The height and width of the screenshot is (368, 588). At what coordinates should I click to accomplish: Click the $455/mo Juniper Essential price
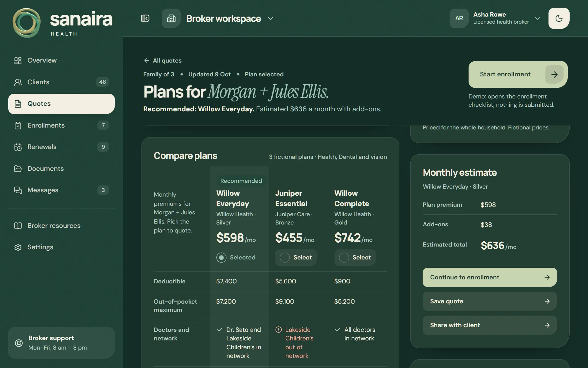pos(295,238)
